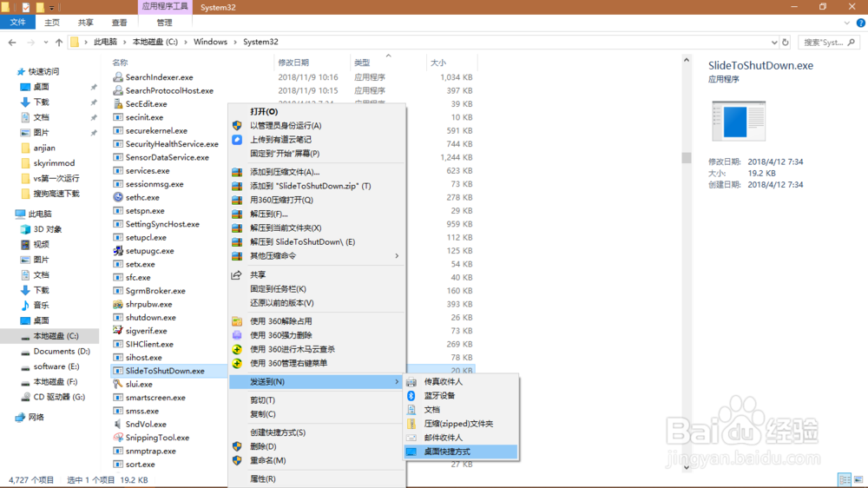Image resolution: width=868 pixels, height=488 pixels.
Task: Click the sethc.exe file icon
Action: pos(118,197)
